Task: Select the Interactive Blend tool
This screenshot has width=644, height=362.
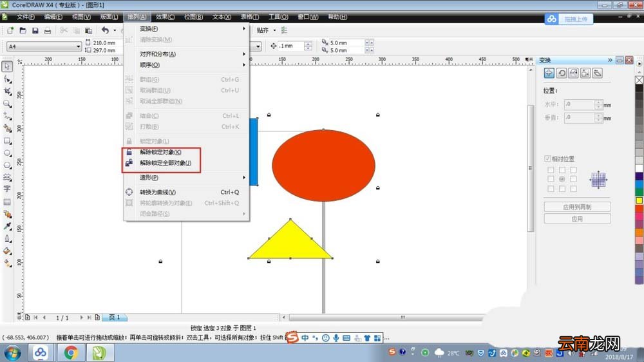Action: click(x=7, y=214)
